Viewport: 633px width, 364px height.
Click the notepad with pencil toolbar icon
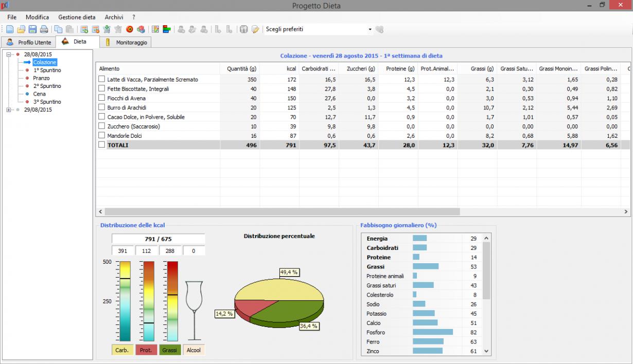click(255, 29)
